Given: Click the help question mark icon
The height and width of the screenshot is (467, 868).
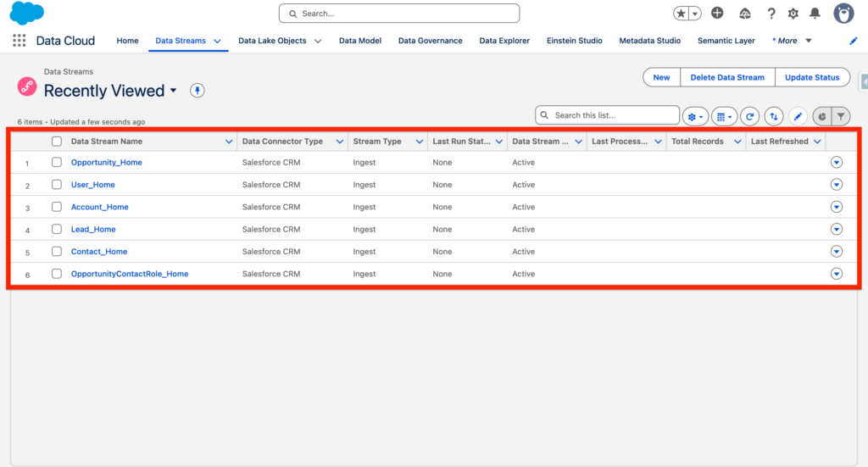Looking at the screenshot, I should [771, 14].
